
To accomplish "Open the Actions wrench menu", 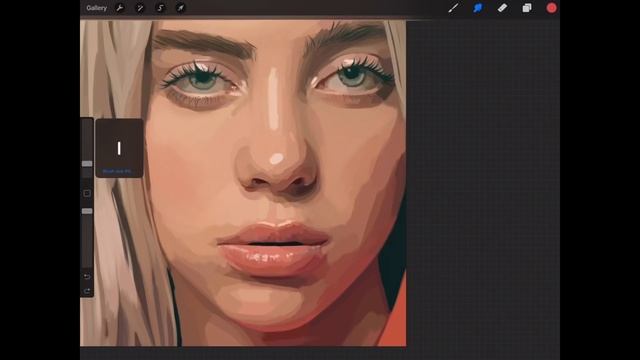I will (120, 8).
